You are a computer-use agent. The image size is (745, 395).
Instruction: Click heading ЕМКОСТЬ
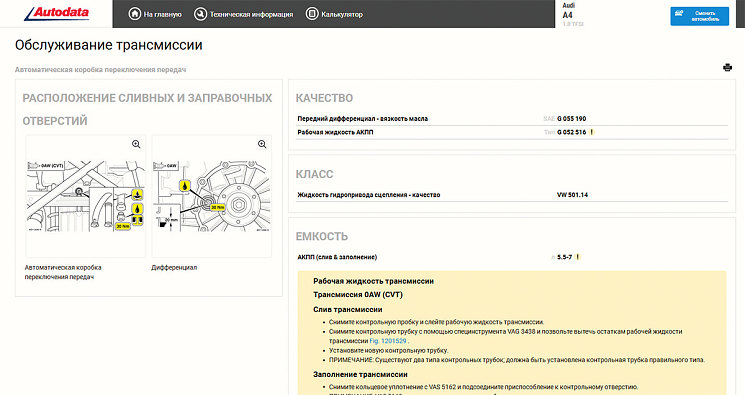(322, 236)
